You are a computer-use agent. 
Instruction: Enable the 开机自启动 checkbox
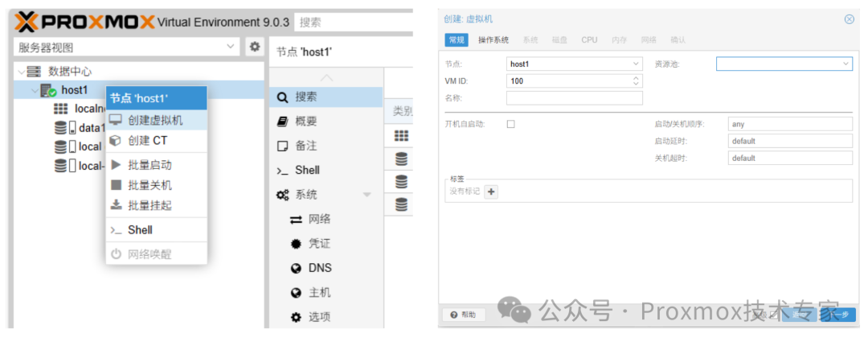pos(511,124)
